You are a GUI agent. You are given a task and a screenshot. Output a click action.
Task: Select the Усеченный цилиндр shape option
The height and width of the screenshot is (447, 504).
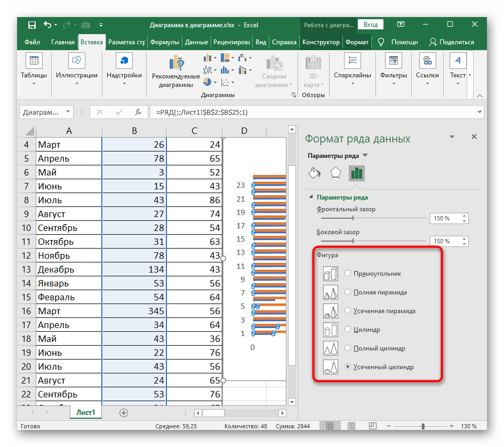[x=347, y=366]
